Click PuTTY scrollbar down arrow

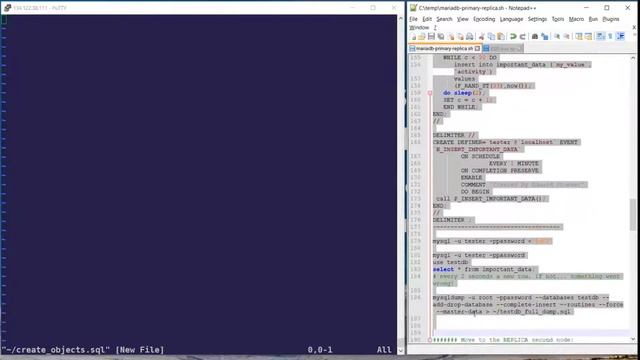point(400,350)
